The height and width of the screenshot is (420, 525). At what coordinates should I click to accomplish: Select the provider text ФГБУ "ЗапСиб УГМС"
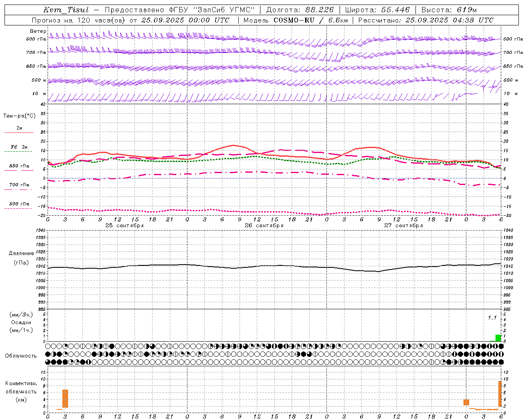(212, 10)
